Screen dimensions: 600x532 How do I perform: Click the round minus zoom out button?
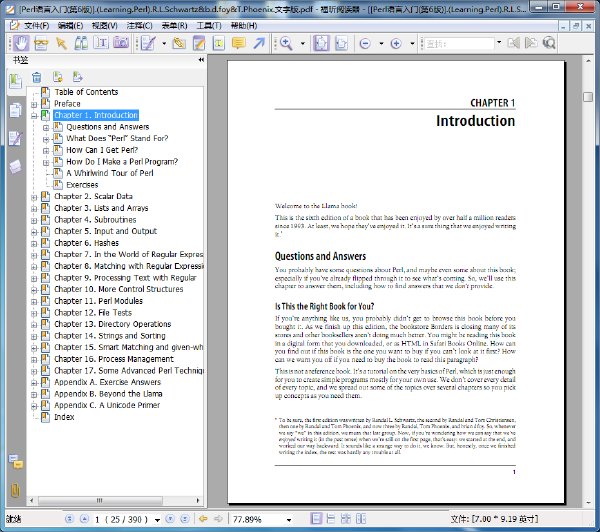tap(365, 44)
